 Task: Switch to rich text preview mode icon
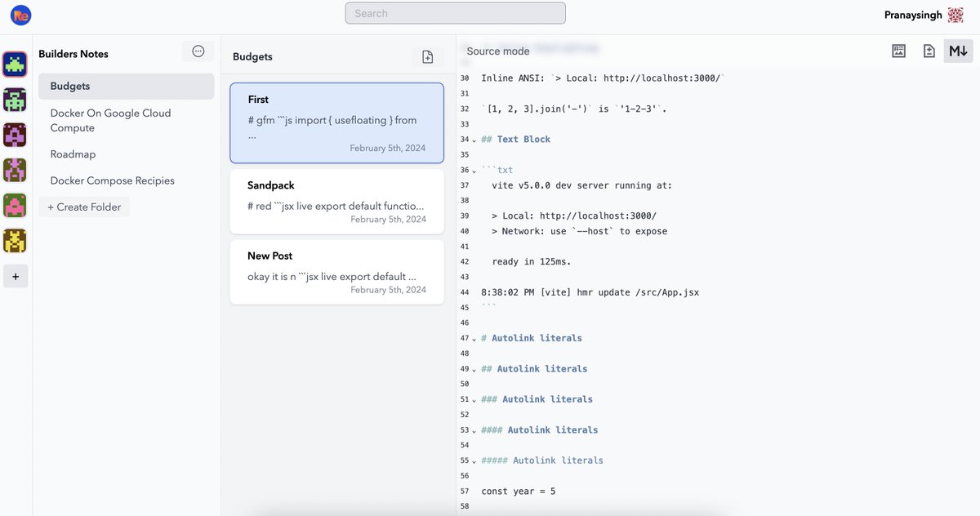click(x=898, y=51)
